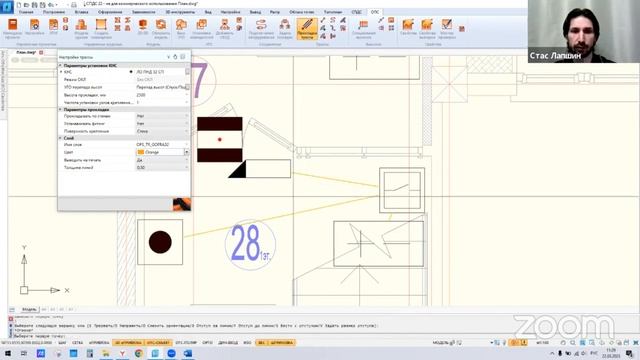
Task: Toggle ШТРИХОВКА in status bar
Action: pos(282,342)
